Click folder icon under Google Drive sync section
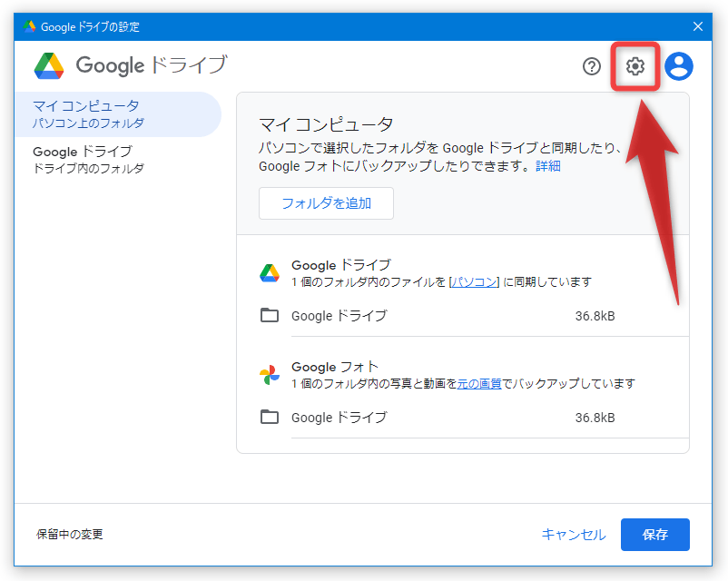 (x=270, y=315)
